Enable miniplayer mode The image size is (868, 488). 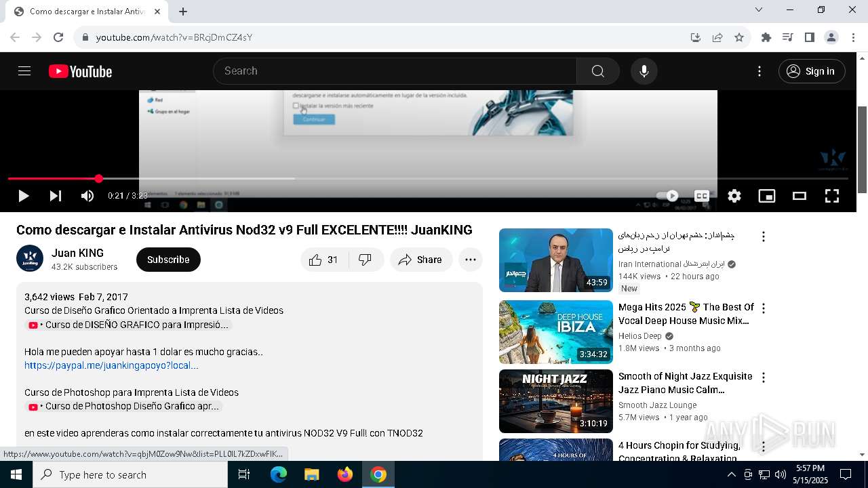coord(767,196)
